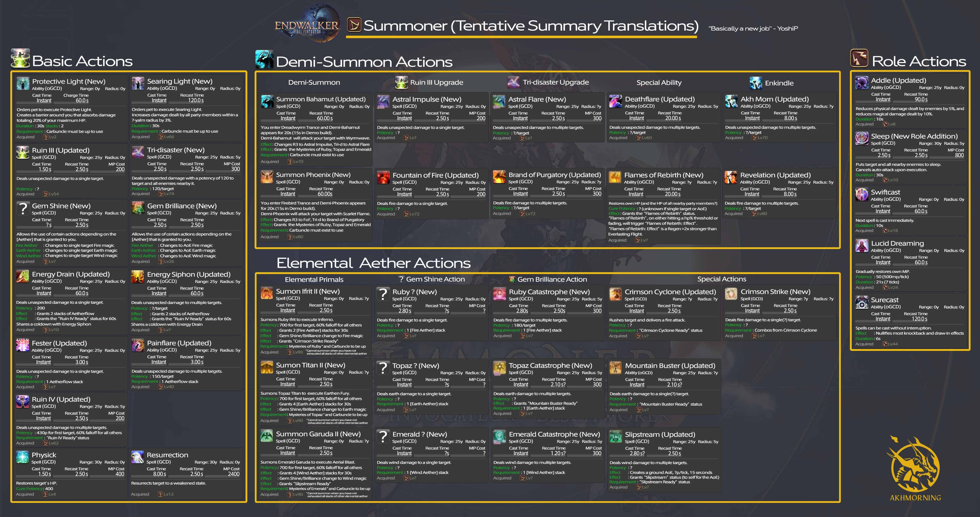The width and height of the screenshot is (980, 517).
Task: Click the Sumon Titan II icon
Action: (x=267, y=367)
